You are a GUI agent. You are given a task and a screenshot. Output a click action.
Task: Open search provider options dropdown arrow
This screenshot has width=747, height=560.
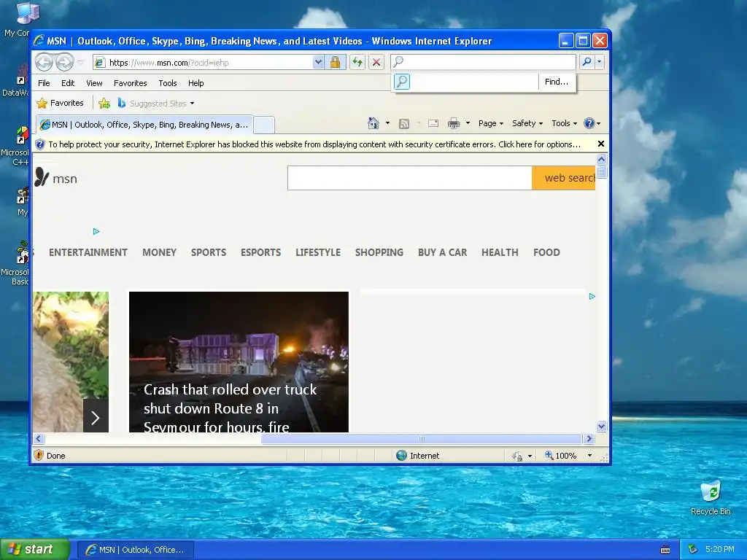[x=600, y=61]
